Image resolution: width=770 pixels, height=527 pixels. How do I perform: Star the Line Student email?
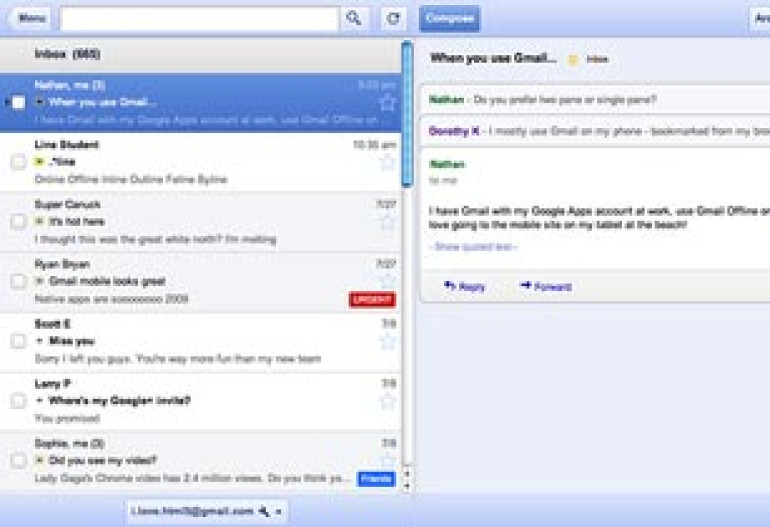point(387,162)
